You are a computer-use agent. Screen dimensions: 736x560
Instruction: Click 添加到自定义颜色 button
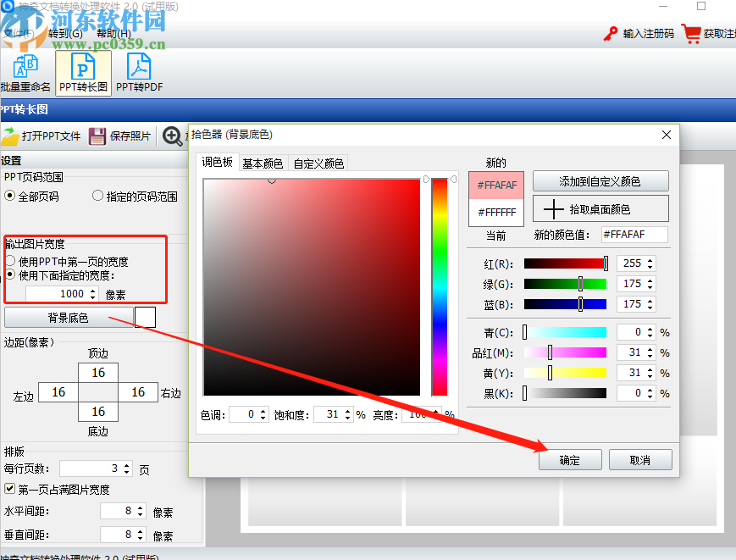click(600, 181)
